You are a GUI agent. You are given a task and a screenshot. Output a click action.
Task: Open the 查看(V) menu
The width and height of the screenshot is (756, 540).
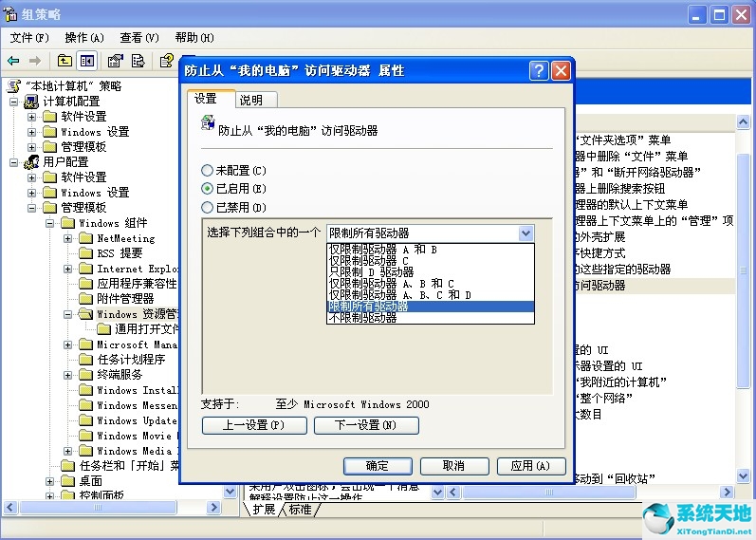click(x=139, y=38)
